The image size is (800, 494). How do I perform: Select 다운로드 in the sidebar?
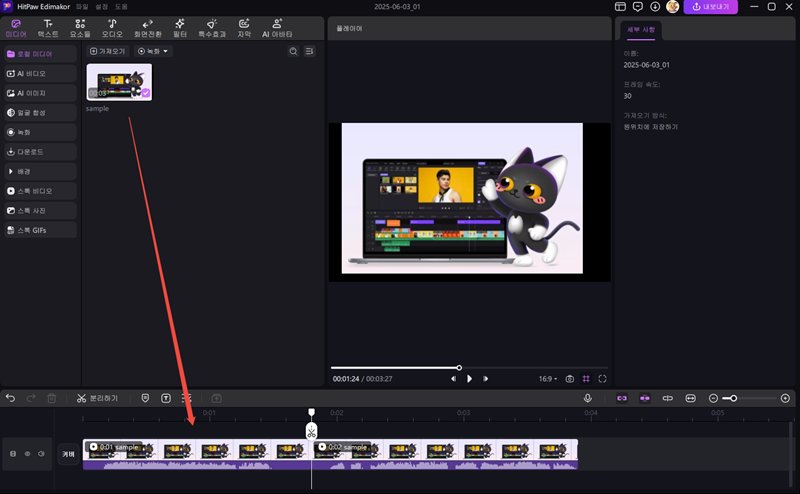point(40,152)
